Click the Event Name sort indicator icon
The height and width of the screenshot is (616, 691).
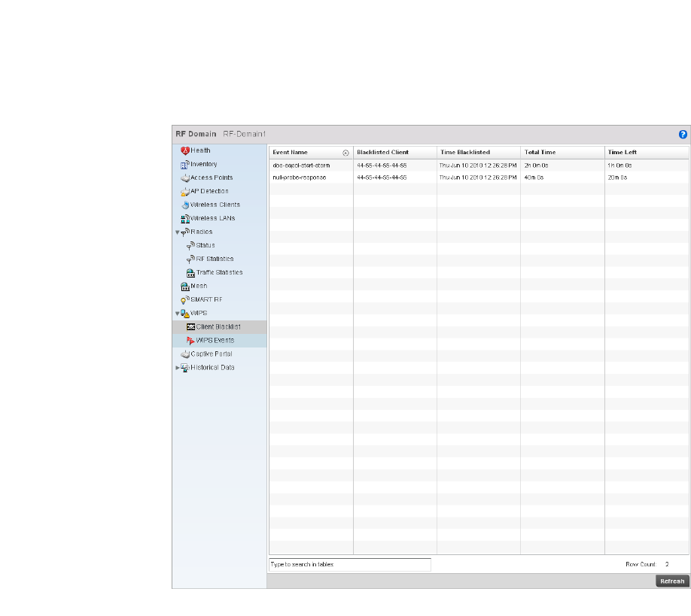[346, 153]
